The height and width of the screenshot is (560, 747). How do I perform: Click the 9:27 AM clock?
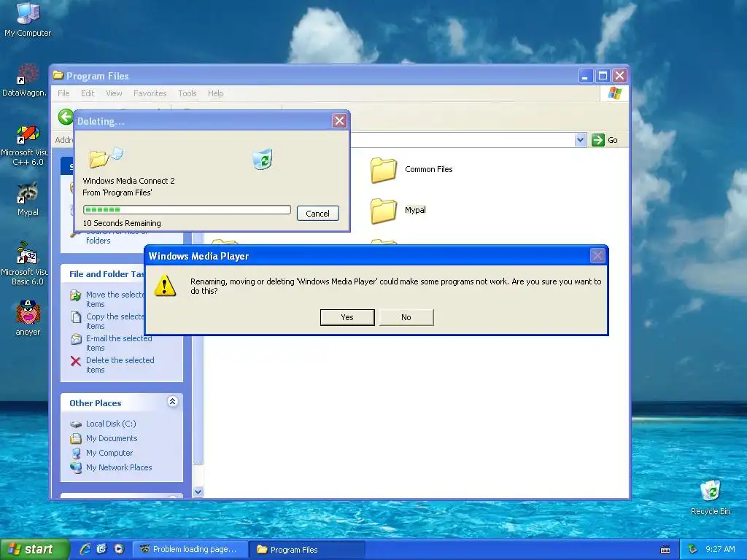[x=720, y=550]
